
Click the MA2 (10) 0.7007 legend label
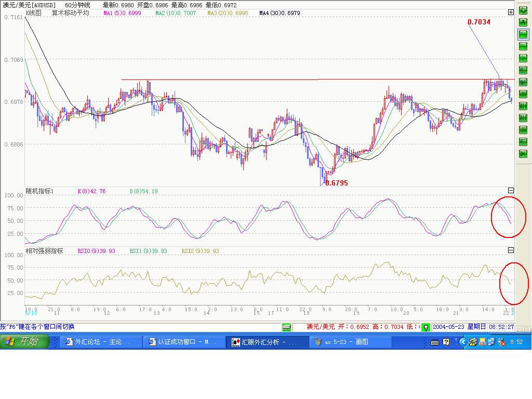(x=176, y=13)
